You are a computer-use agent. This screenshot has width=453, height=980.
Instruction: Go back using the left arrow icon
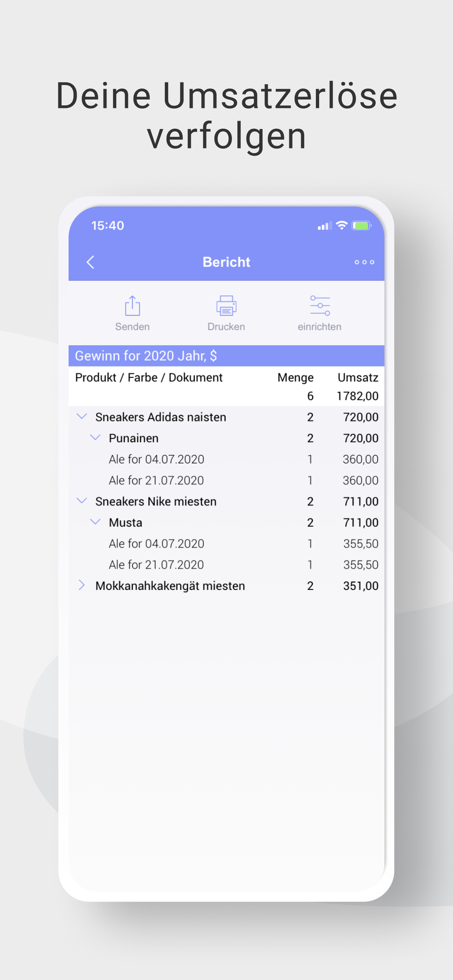coord(90,262)
